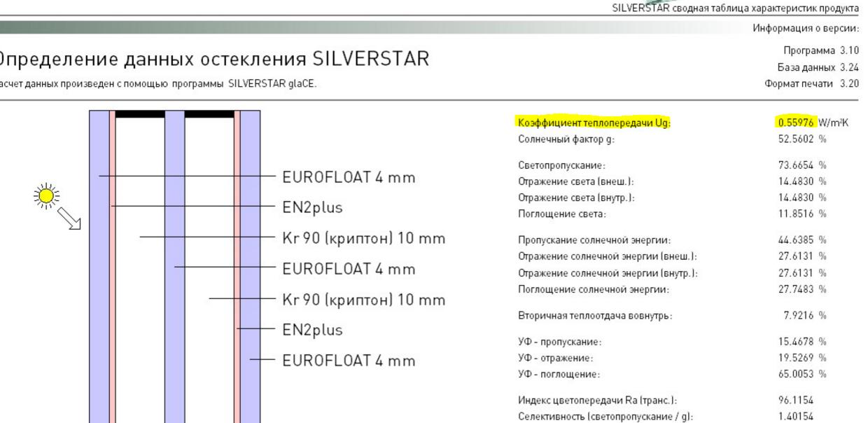Click the sunlight direction arrow icon
Image resolution: width=868 pixels, height=423 pixels.
click(x=70, y=219)
